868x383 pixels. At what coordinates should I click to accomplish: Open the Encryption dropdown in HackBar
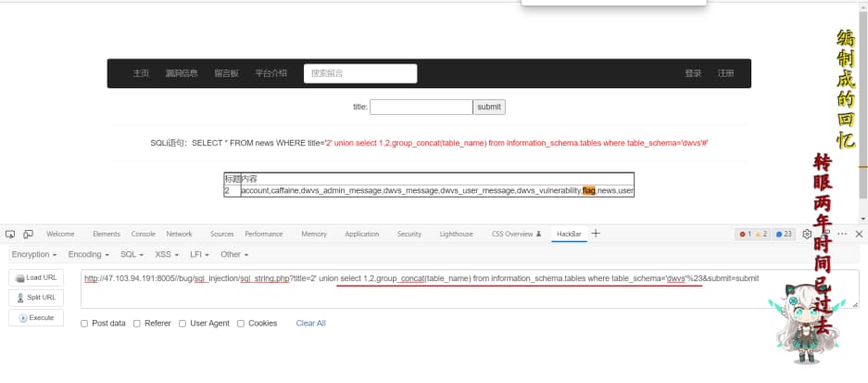coord(34,254)
